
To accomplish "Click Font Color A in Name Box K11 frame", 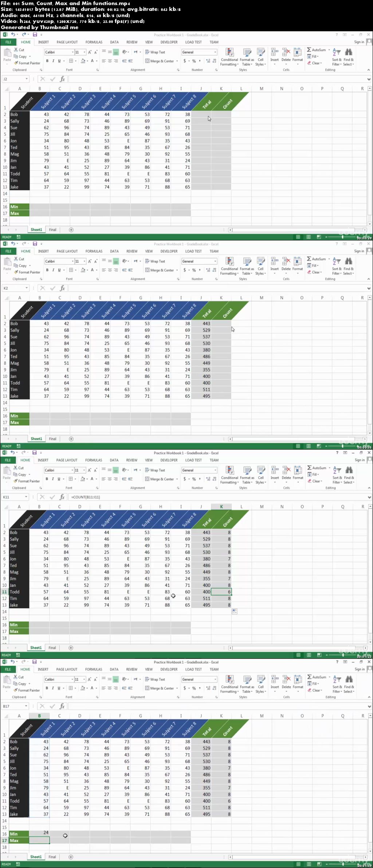I will point(92,479).
